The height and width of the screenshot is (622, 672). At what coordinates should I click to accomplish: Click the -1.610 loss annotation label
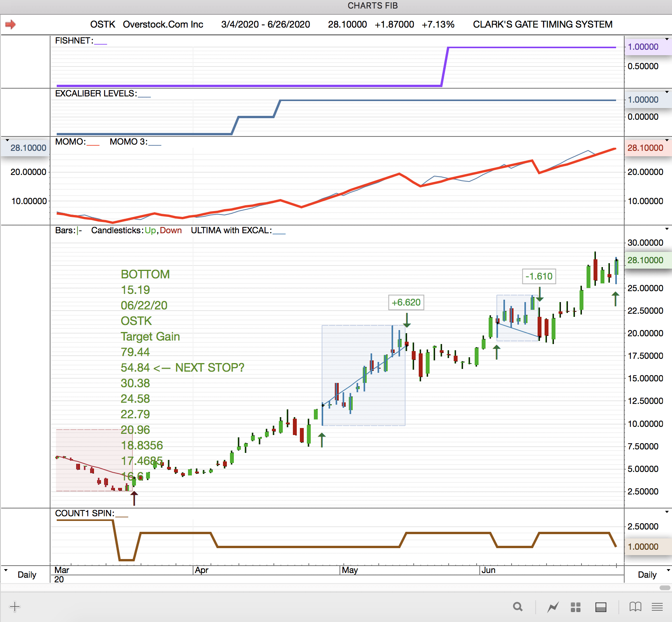click(x=539, y=276)
